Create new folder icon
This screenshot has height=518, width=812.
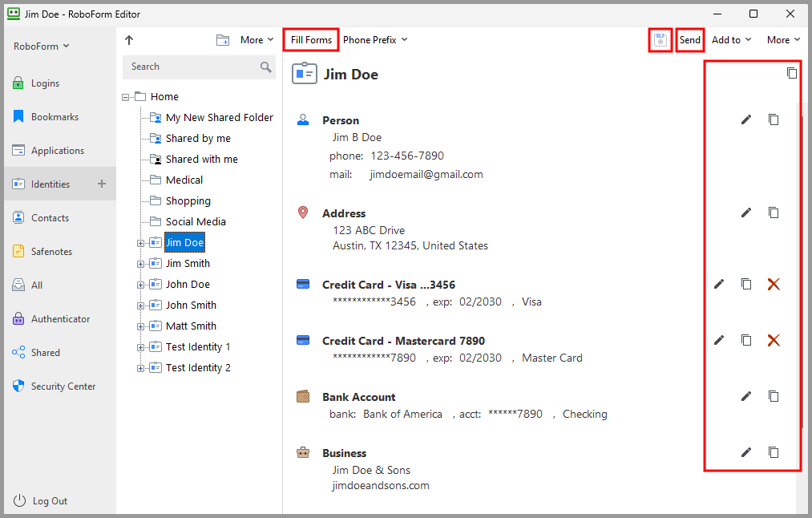tap(223, 40)
